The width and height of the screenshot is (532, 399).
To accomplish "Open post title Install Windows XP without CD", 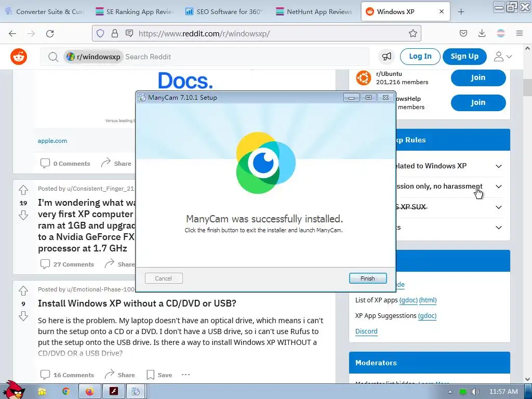I will point(137,303).
